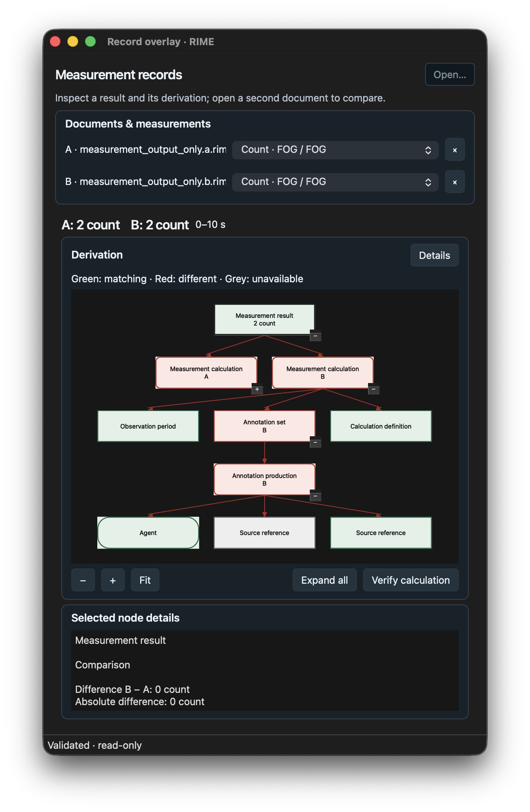Collapse the Measurement result node
This screenshot has width=530, height=812.
click(315, 336)
